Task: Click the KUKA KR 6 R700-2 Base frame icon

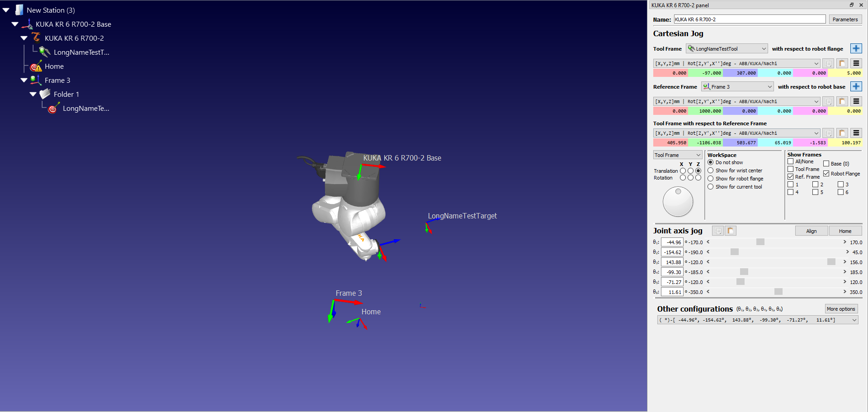Action: pos(28,24)
